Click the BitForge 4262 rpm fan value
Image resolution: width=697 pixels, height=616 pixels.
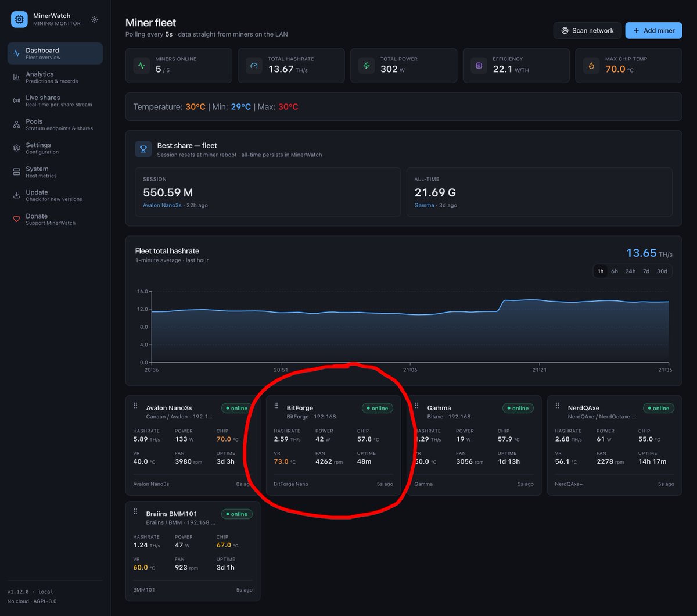coord(329,461)
